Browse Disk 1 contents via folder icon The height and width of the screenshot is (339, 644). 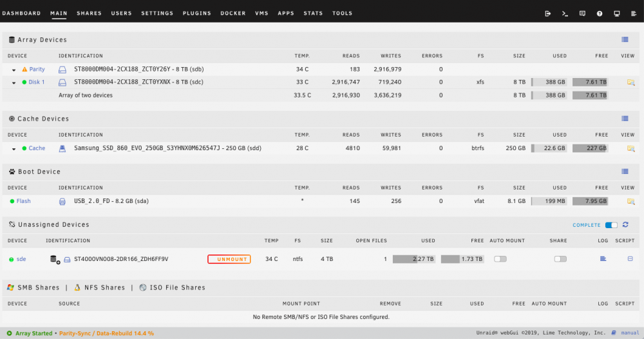click(x=631, y=82)
